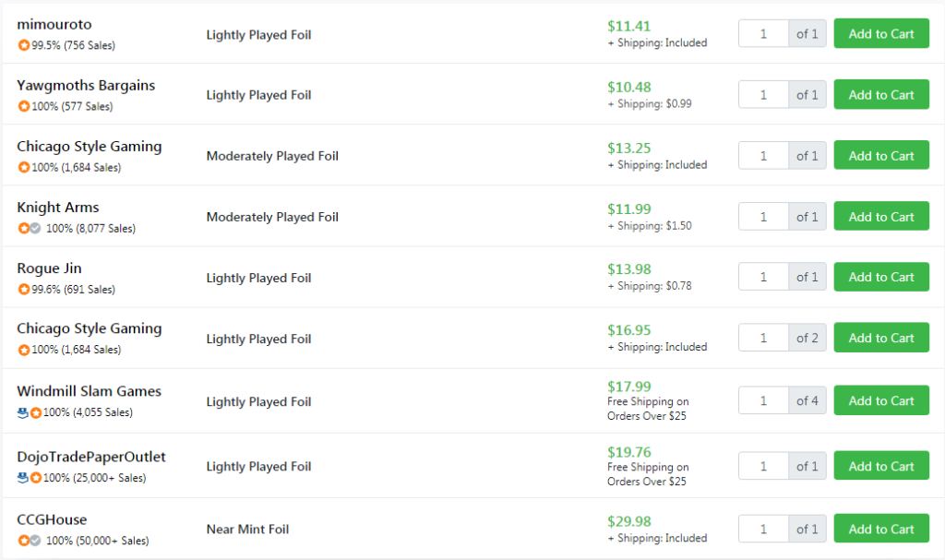This screenshot has height=560, width=945.
Task: Focus quantity field for DojoTradePaperOutlet listing
Action: point(763,467)
